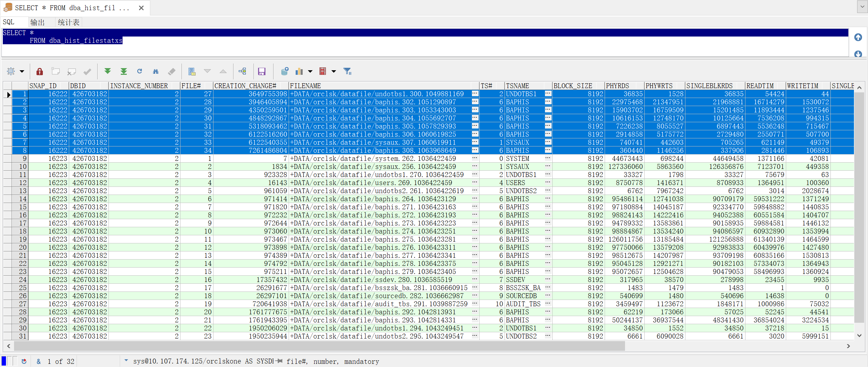Open the select cells dropdown arrow
Screen dimensions: 868x367
[x=22, y=71]
